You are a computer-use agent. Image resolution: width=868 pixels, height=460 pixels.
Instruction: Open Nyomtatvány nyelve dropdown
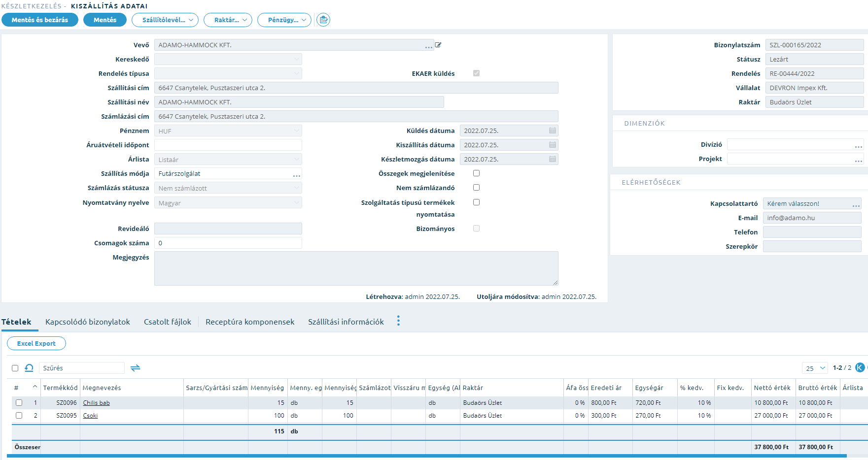228,202
